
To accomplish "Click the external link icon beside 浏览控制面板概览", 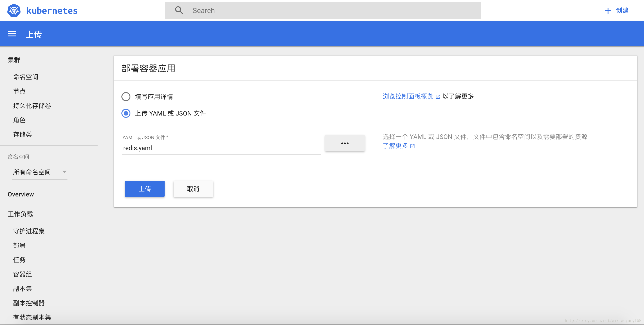I will pos(438,96).
